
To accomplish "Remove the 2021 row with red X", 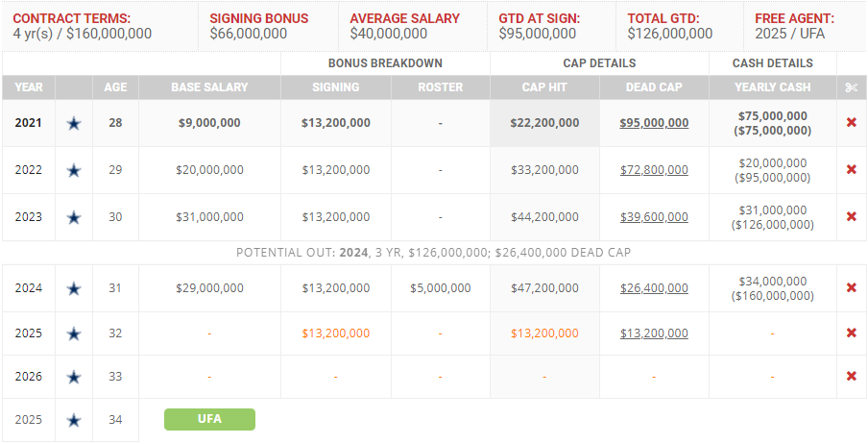I will 851,123.
